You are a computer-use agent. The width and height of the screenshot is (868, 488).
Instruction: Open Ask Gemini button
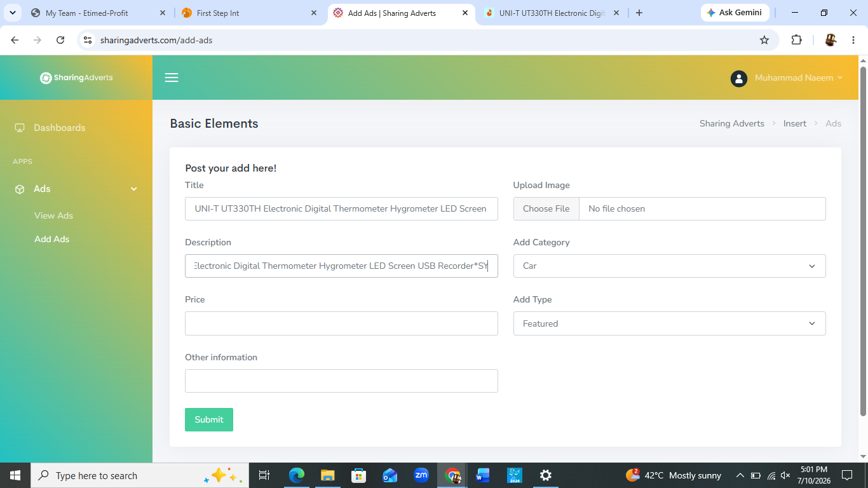coord(735,13)
